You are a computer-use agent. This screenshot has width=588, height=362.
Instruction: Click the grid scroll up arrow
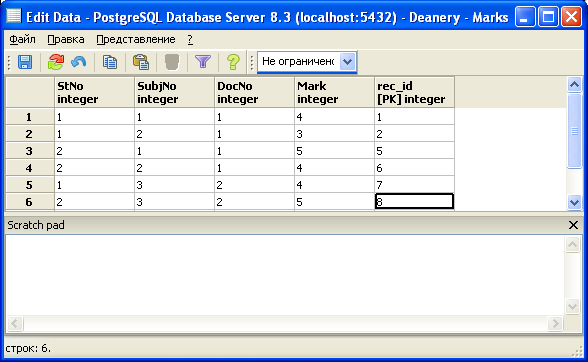pos(574,84)
